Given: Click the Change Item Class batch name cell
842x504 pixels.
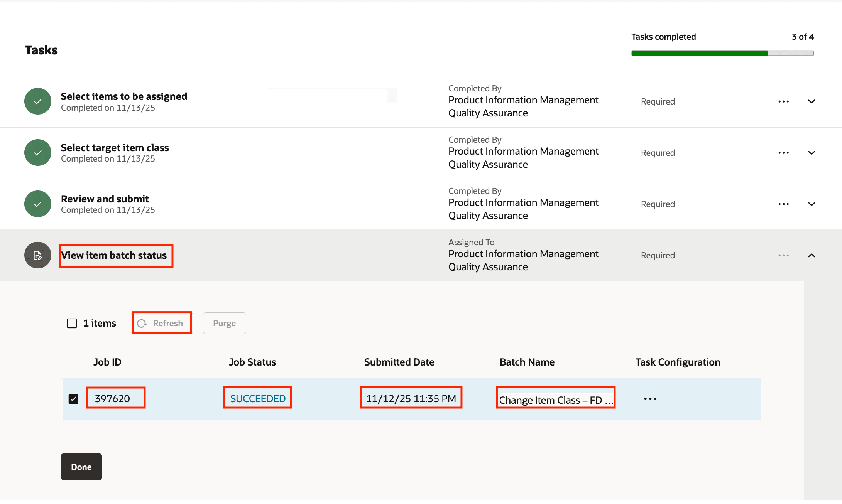Looking at the screenshot, I should tap(556, 399).
